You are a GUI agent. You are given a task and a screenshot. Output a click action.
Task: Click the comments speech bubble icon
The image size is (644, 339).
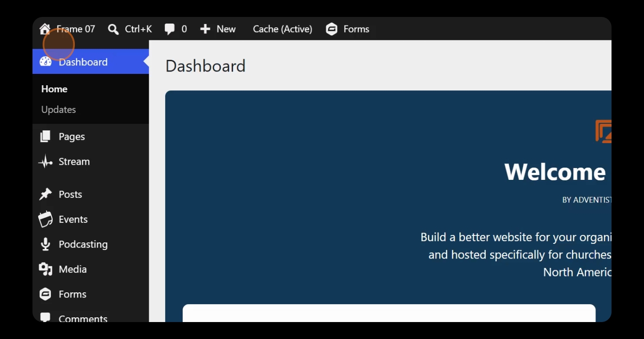point(169,29)
